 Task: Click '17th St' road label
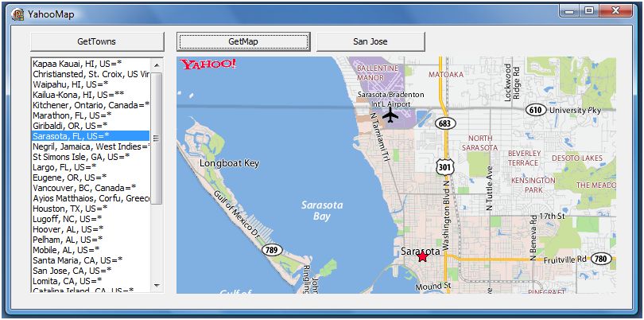coord(550,216)
